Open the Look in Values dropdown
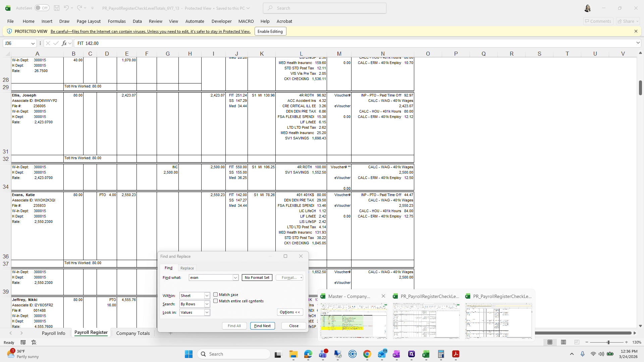Viewport: 644px width, 362px height. tap(207, 312)
